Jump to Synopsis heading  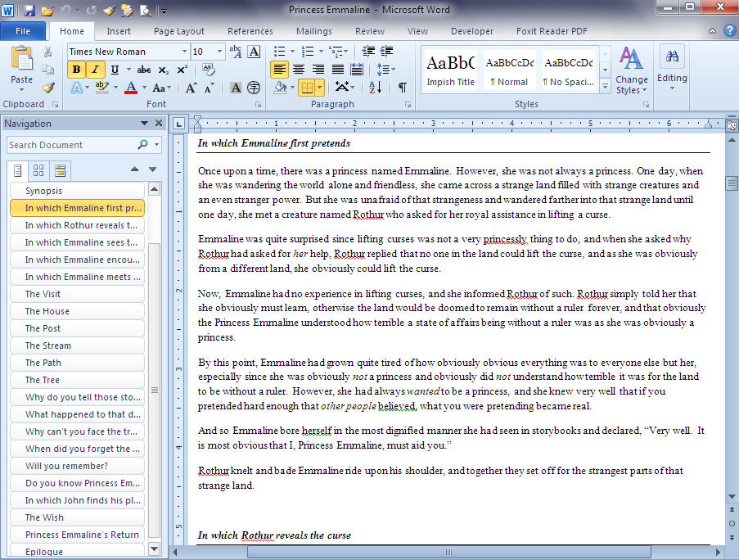tap(77, 191)
